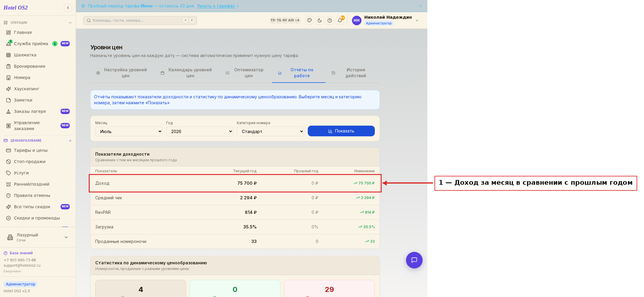Click the Скидки и промокоды percent icon
The image size is (644, 297).
pyautogui.click(x=9, y=218)
